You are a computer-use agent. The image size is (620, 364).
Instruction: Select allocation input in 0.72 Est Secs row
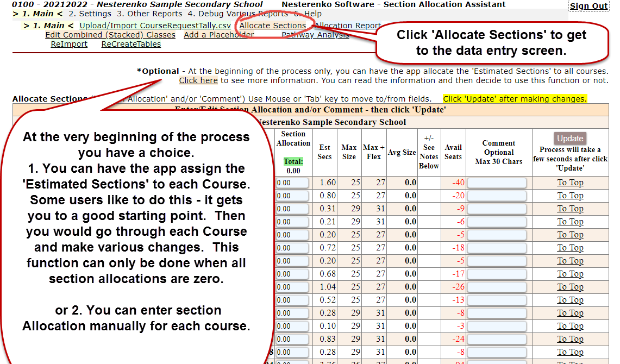tap(292, 248)
